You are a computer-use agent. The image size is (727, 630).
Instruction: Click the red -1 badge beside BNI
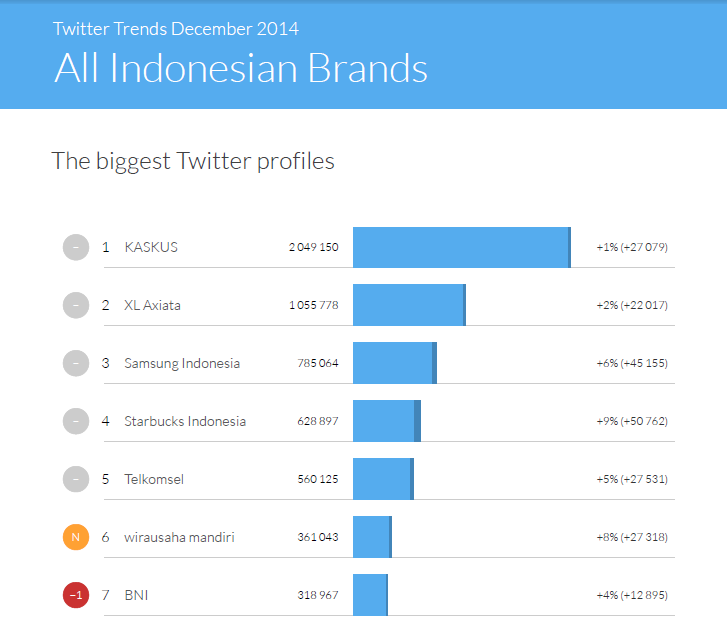pyautogui.click(x=76, y=595)
